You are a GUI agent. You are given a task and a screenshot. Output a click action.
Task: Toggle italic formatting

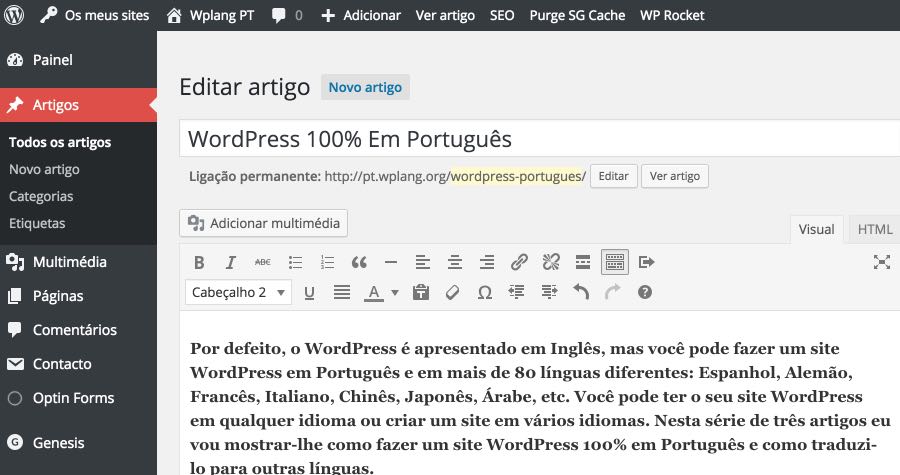(231, 262)
